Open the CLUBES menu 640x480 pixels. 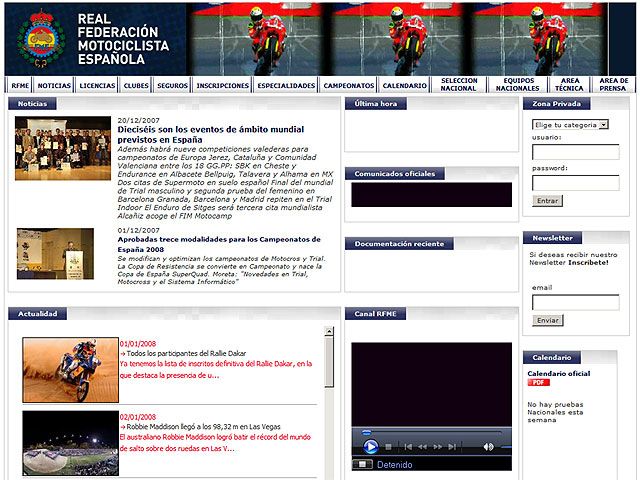point(136,85)
